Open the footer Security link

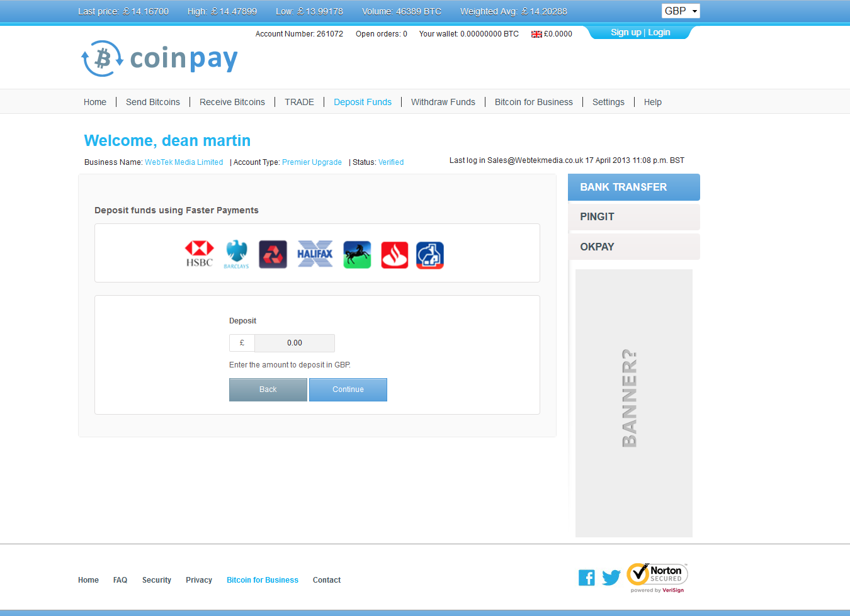[157, 580]
